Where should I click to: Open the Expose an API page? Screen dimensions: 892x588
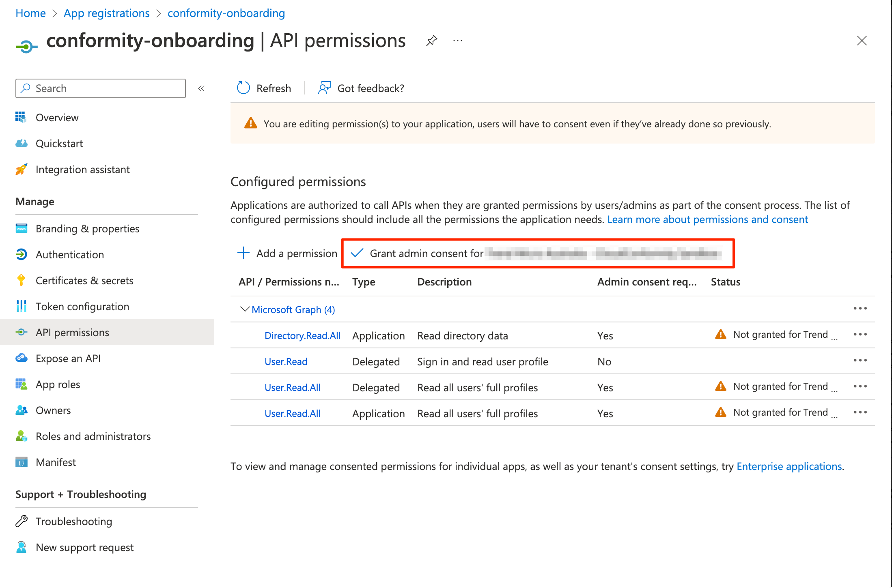click(x=68, y=358)
